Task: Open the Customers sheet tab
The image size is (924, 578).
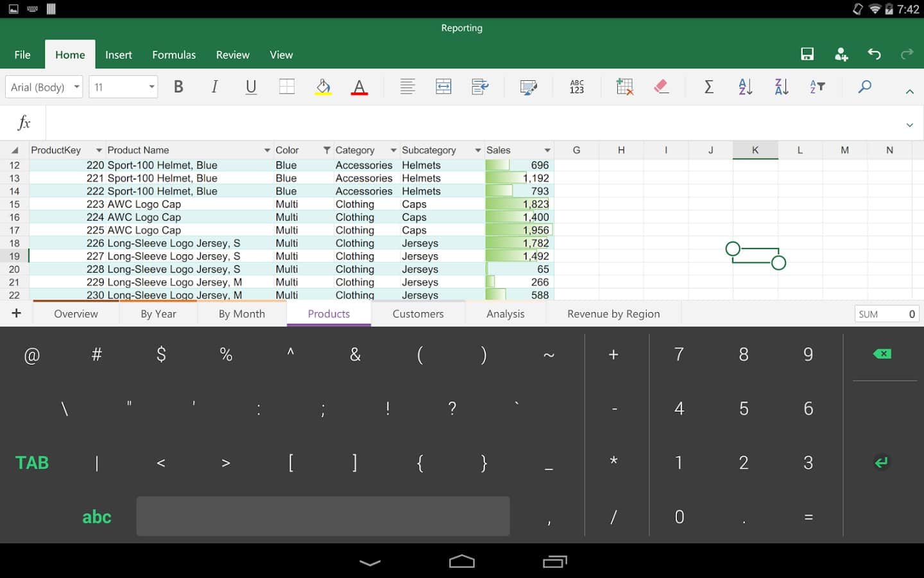Action: (418, 314)
